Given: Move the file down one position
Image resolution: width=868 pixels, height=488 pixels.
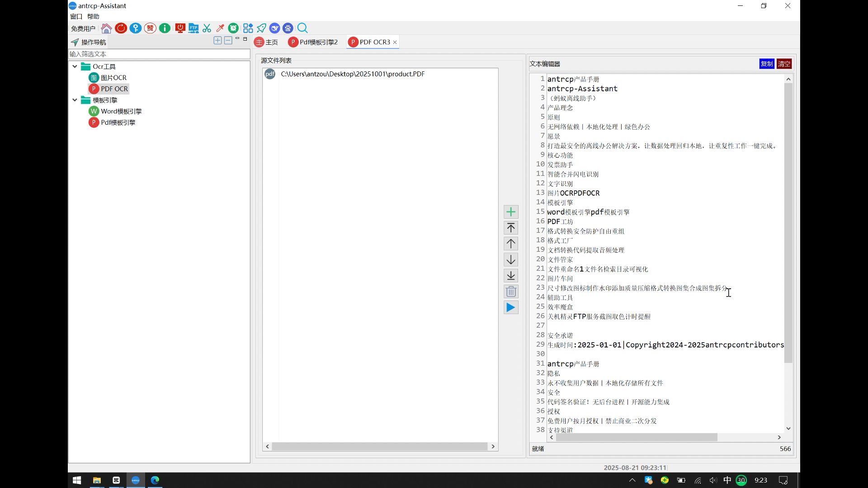Looking at the screenshot, I should pyautogui.click(x=511, y=260).
